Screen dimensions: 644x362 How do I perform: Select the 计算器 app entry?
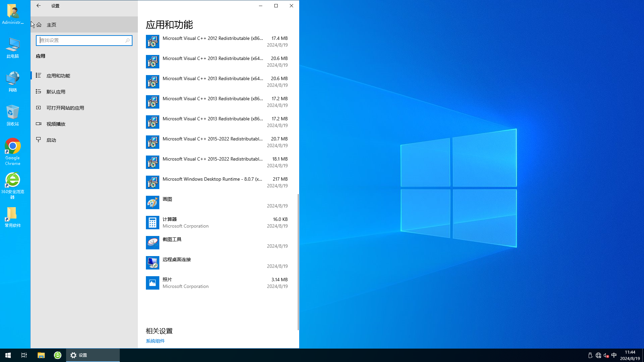click(x=217, y=223)
